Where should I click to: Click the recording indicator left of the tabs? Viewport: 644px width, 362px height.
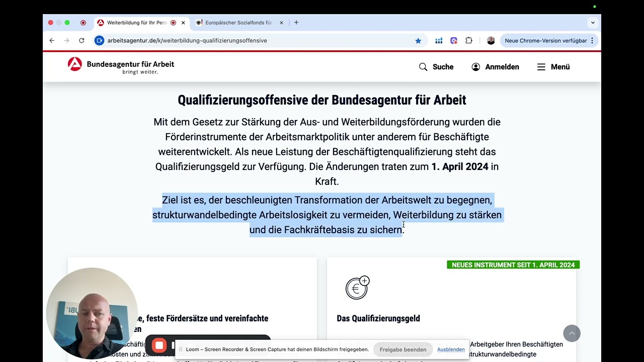[x=84, y=23]
